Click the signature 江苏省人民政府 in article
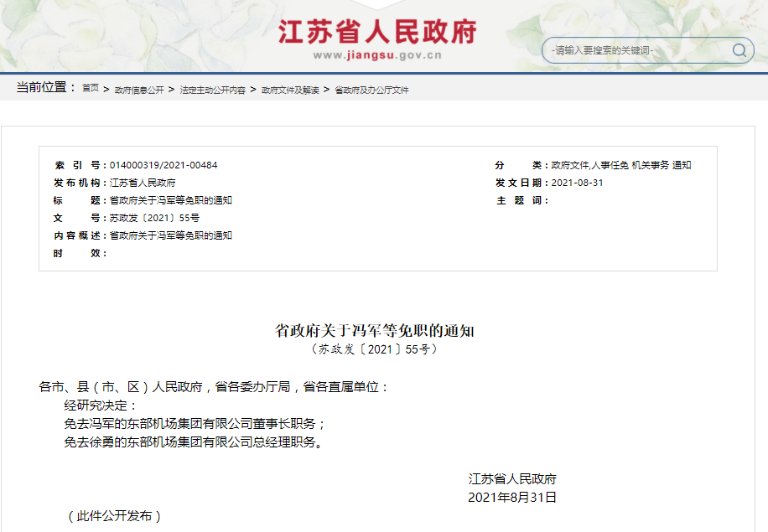Screen dimensions: 768x532 click(x=512, y=479)
